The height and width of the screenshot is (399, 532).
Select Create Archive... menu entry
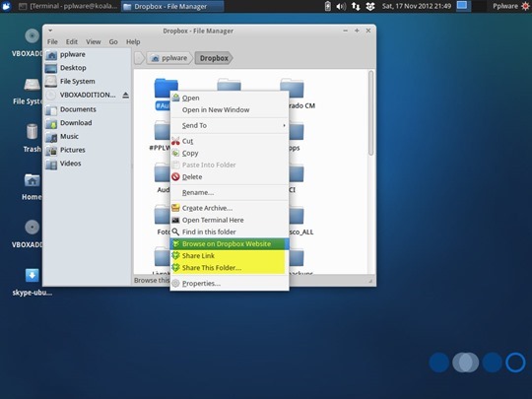pos(230,208)
